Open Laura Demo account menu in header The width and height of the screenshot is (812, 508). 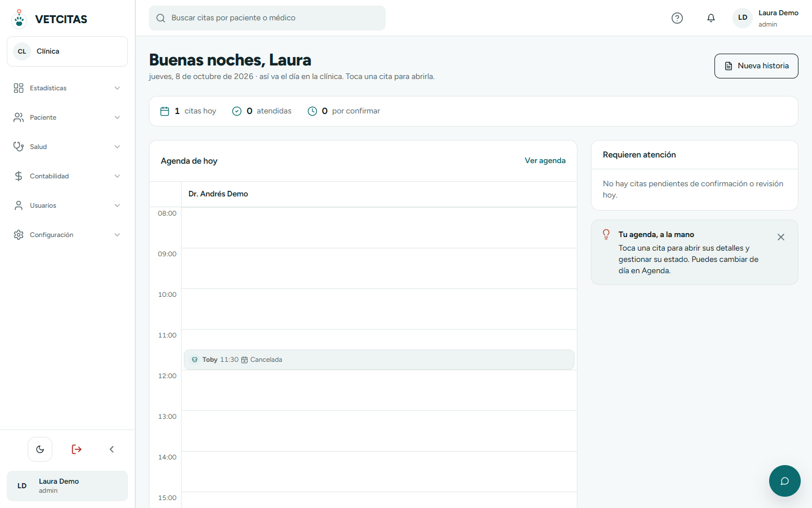point(766,18)
